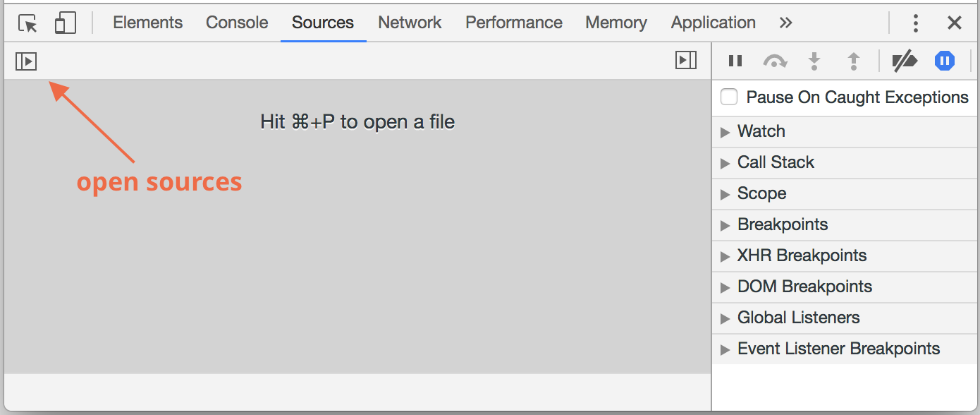
Task: Deactivate breakpoints toggle icon
Action: point(904,61)
